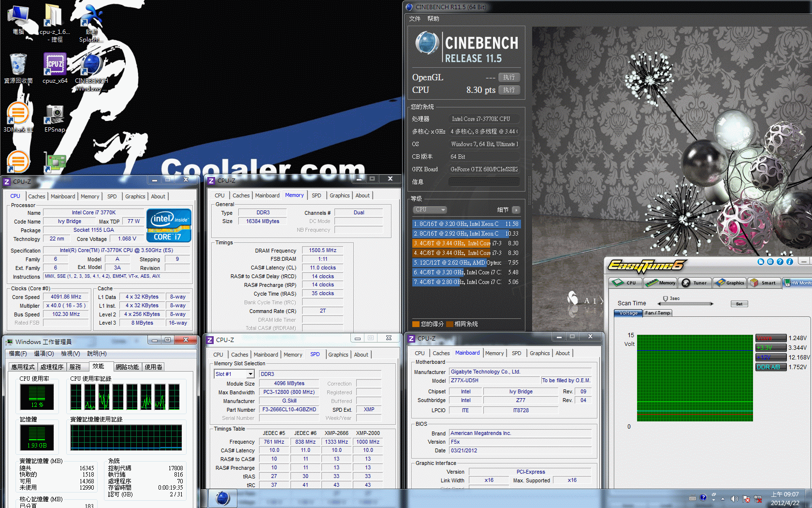Click CINEBENCH taskbar button
The image size is (812, 508).
223,498
